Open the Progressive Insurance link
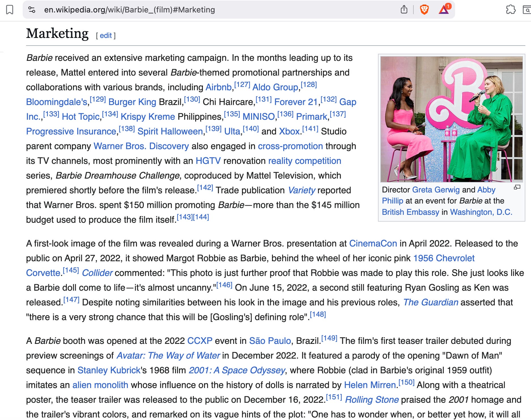The width and height of the screenshot is (531, 420). point(71,131)
